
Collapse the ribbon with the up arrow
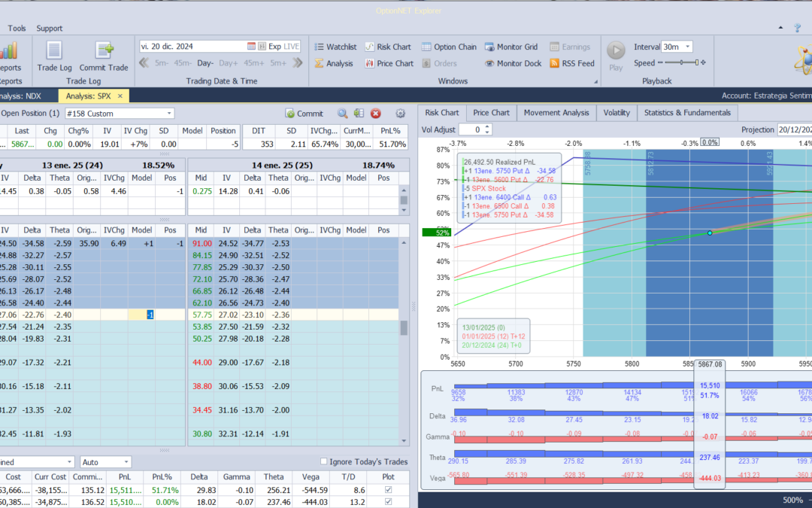click(x=781, y=28)
